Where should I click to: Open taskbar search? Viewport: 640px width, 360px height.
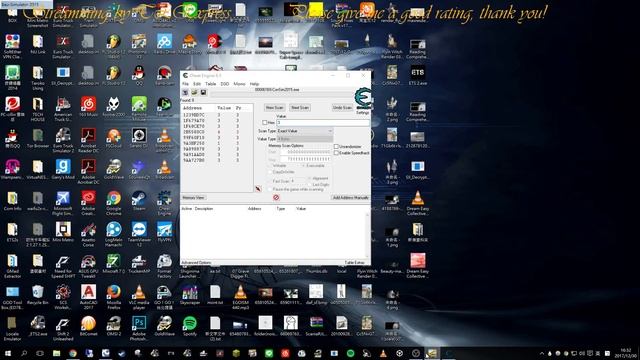pyautogui.click(x=24, y=353)
